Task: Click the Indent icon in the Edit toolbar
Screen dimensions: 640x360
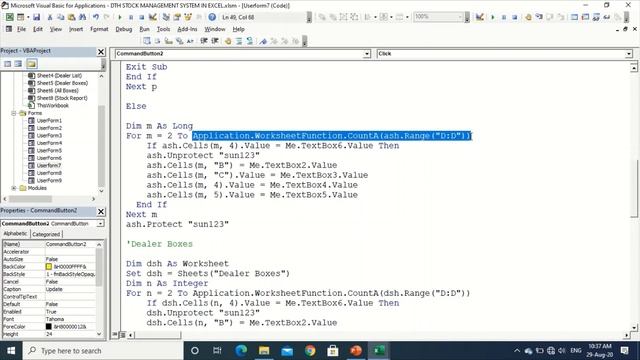Action: tap(204, 41)
